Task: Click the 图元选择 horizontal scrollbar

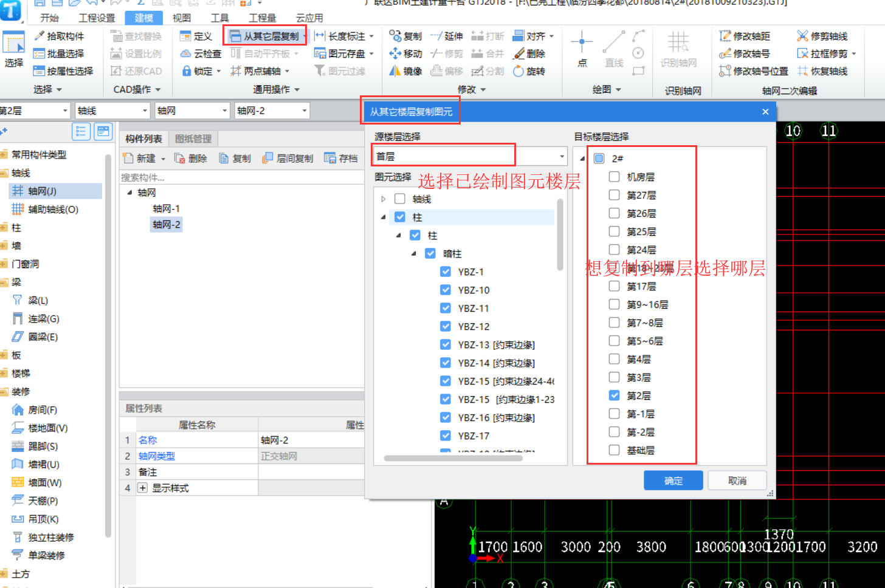Action: click(453, 458)
